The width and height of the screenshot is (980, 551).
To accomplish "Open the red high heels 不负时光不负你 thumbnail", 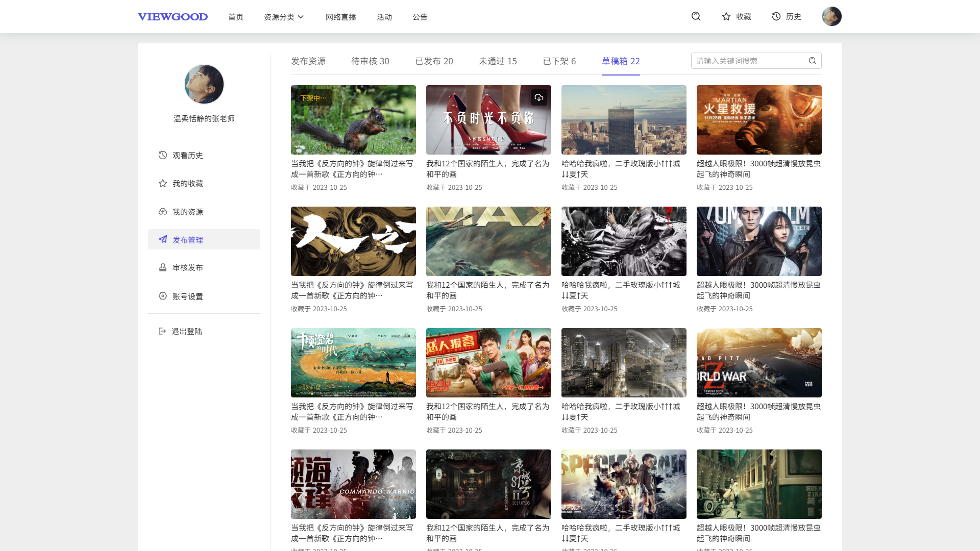I will coord(488,120).
